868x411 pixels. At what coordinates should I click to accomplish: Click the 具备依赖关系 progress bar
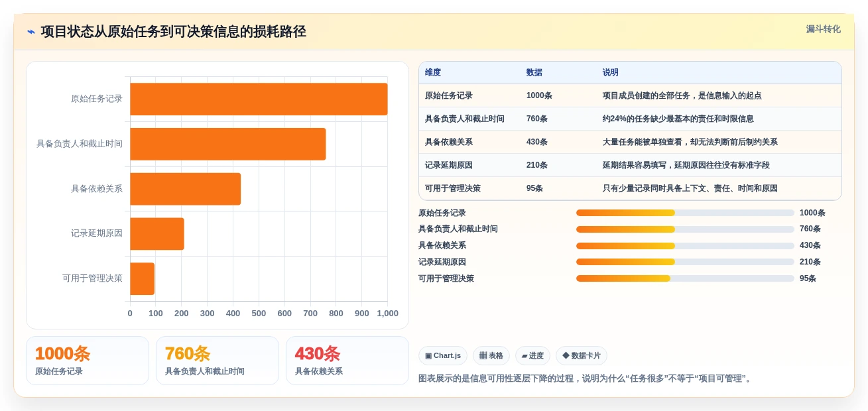(685, 246)
